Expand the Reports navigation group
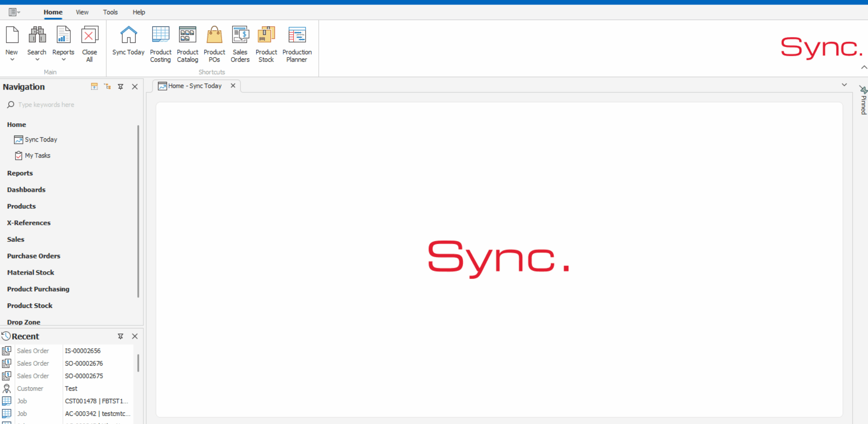 coord(20,173)
